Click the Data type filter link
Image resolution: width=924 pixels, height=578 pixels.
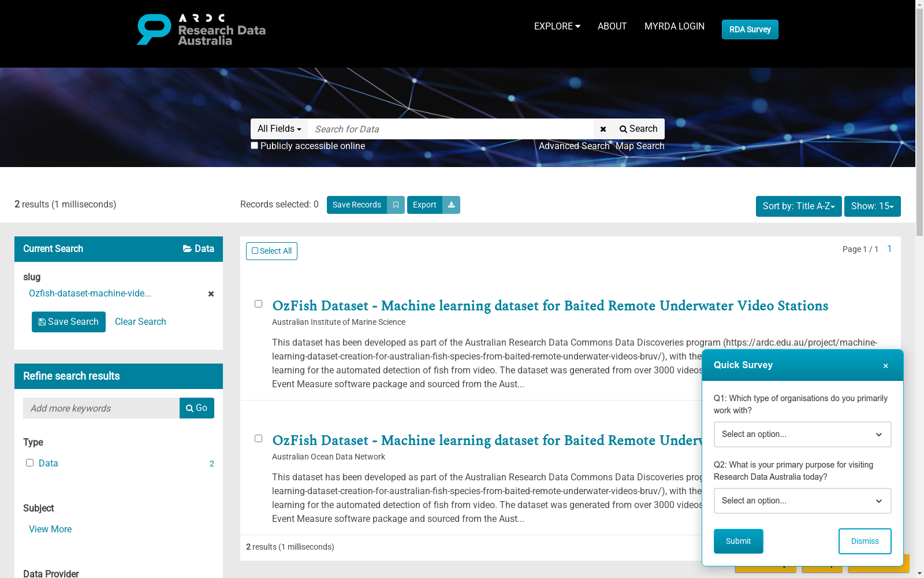coord(49,464)
